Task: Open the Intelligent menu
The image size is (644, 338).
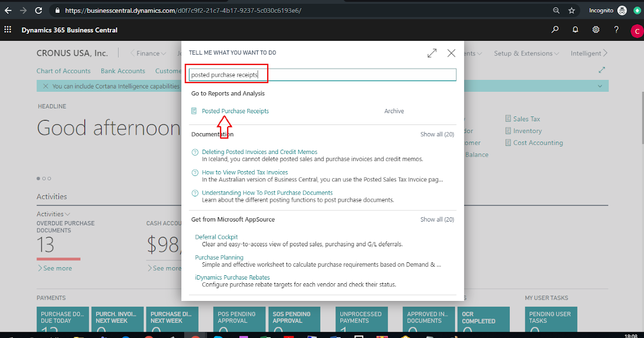Action: coord(586,53)
